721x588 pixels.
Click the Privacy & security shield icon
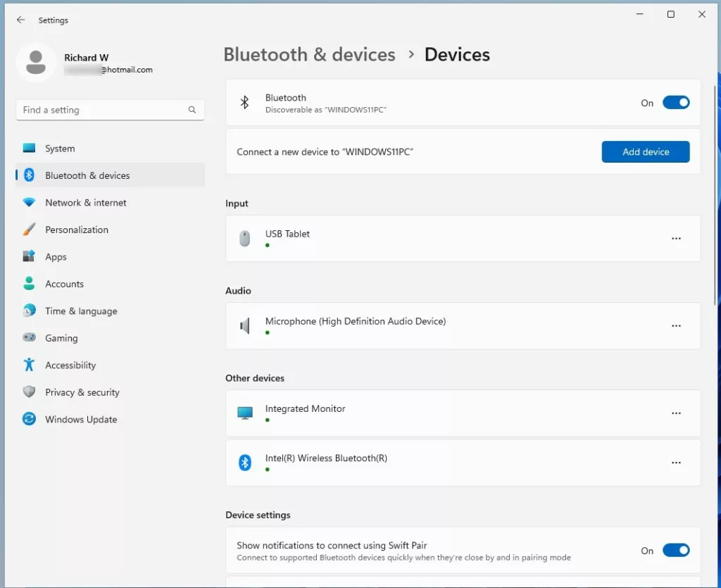click(29, 392)
